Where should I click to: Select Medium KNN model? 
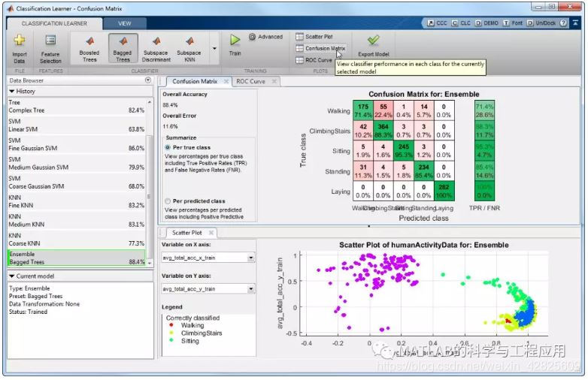click(77, 221)
